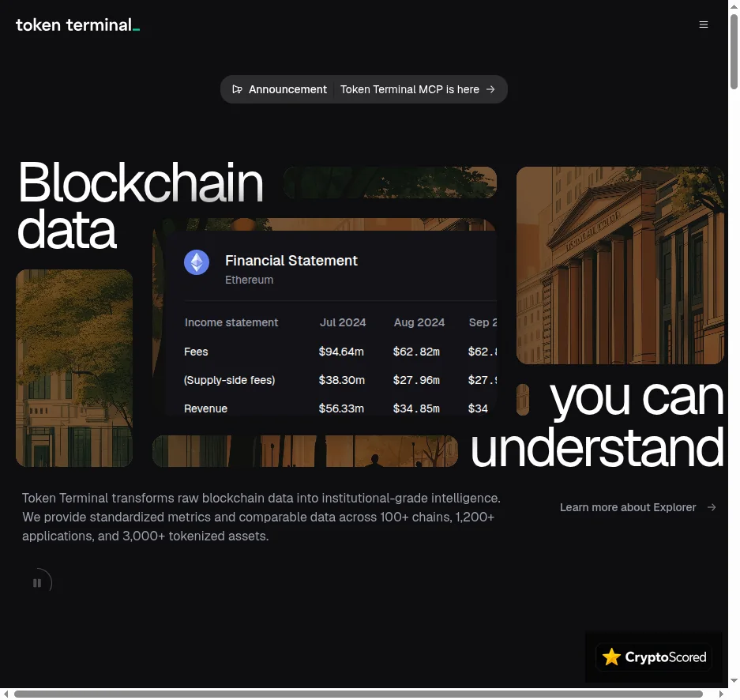Click the horizontal scrollbar thumb
Image resolution: width=740 pixels, height=700 pixels.
(359, 694)
